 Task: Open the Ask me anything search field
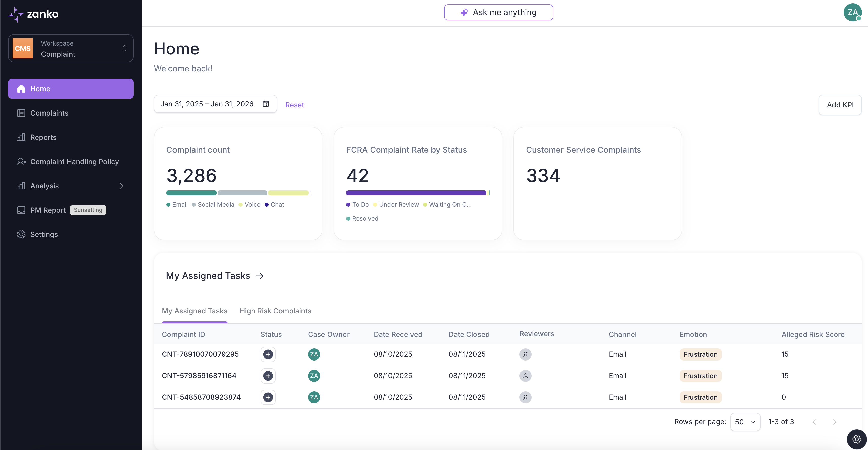click(x=498, y=12)
